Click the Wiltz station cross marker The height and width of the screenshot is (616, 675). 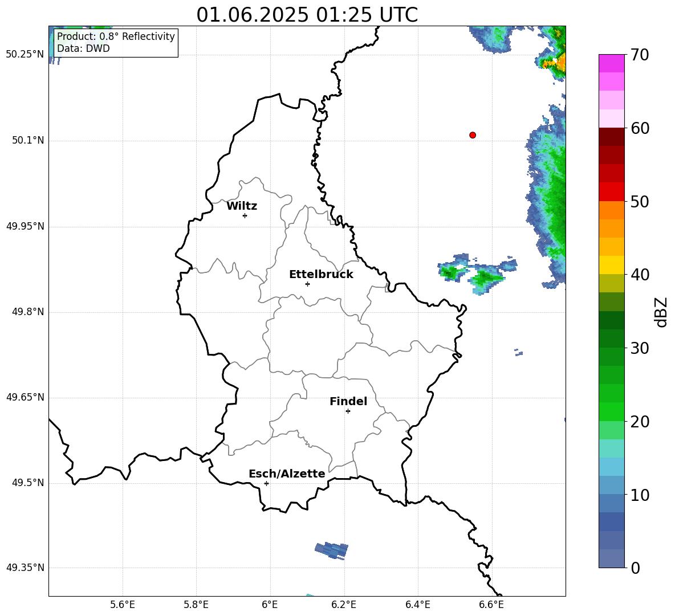[245, 215]
